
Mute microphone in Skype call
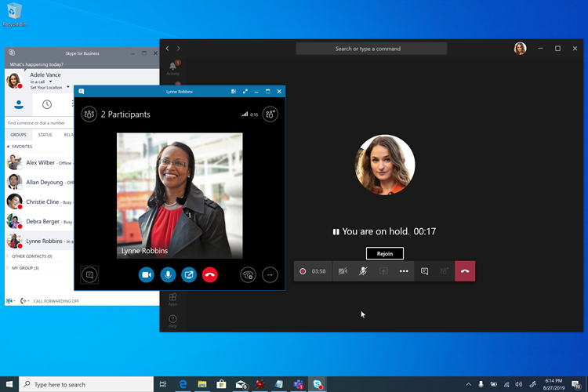click(168, 275)
